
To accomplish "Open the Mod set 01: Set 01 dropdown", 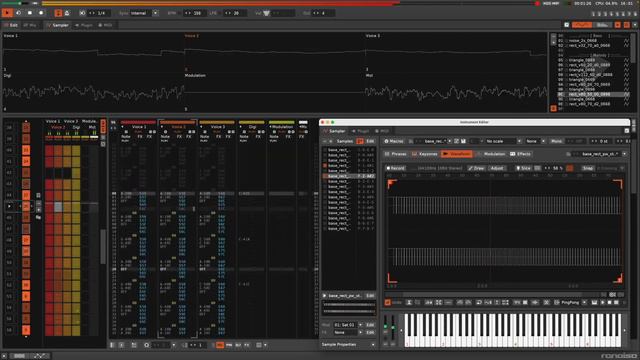I will pos(348,325).
